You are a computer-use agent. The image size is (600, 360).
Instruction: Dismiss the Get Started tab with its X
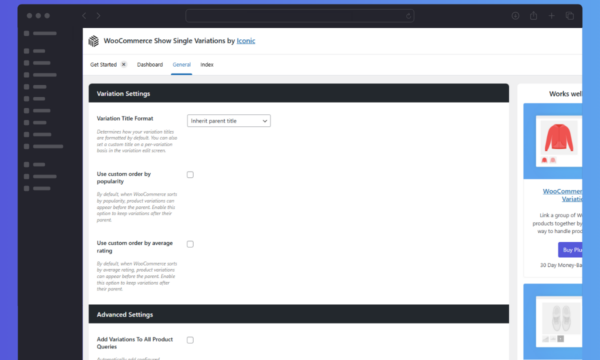124,64
